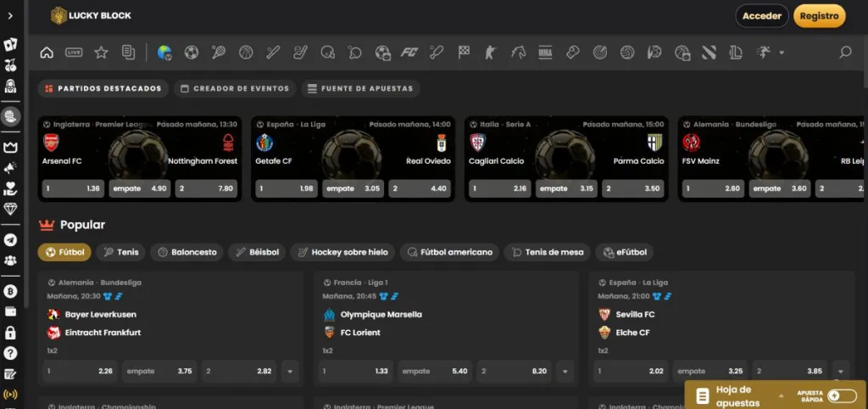Bet on Getafe CF win at 1.98

287,188
